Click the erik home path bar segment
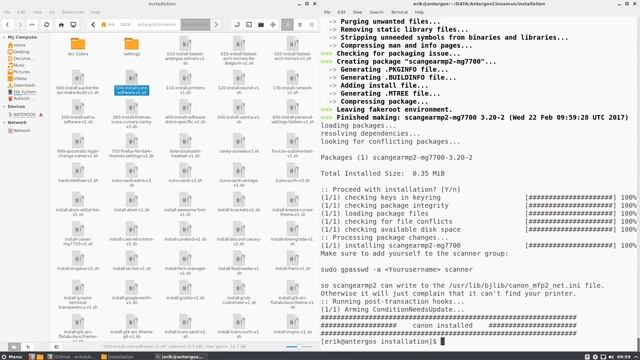The image size is (640, 360). pos(109,24)
